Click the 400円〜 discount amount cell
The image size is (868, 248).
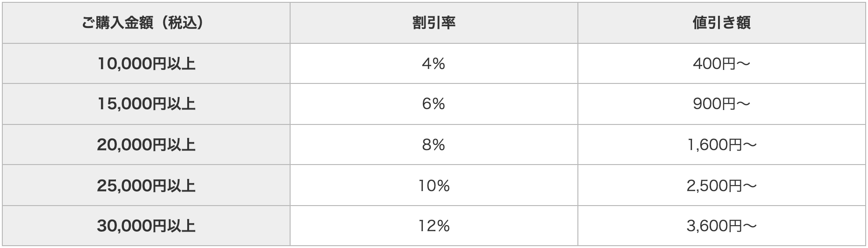coord(721,64)
